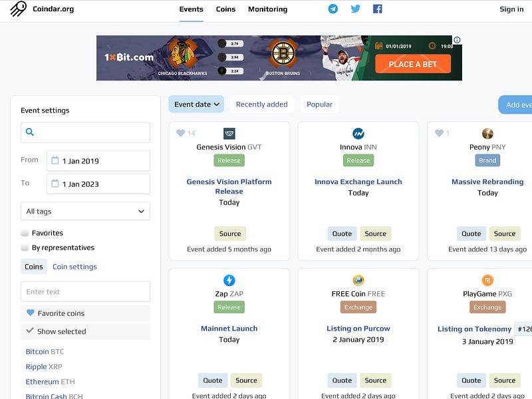Select Ripple XRP in coin list
Viewport: 532px width, 399px height.
click(x=44, y=366)
